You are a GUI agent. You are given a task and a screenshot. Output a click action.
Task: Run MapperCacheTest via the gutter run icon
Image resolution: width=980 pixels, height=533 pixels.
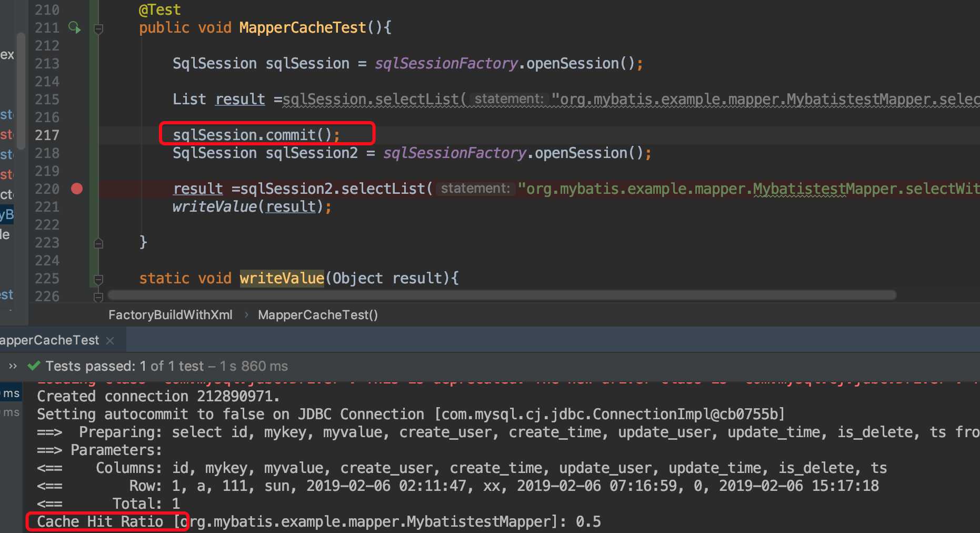75,27
